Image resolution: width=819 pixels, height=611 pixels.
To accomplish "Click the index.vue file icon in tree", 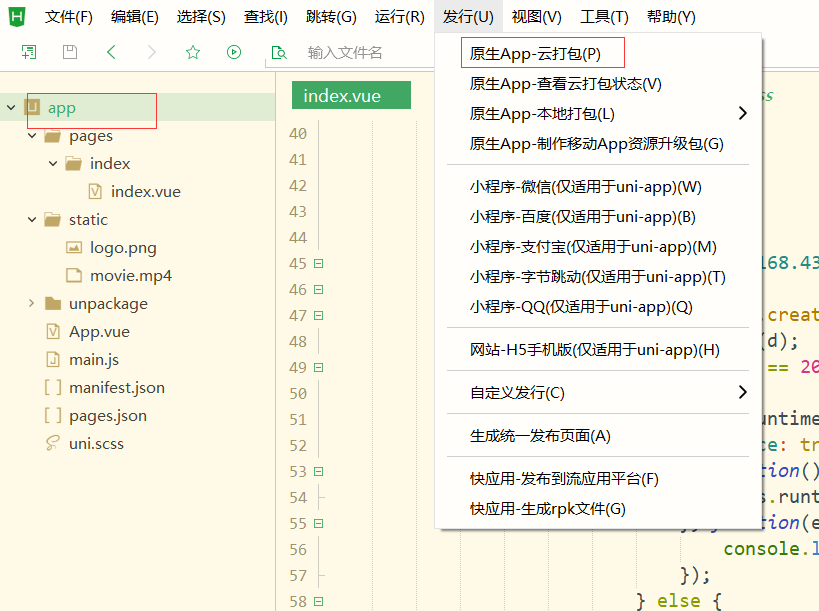I will pos(95,192).
